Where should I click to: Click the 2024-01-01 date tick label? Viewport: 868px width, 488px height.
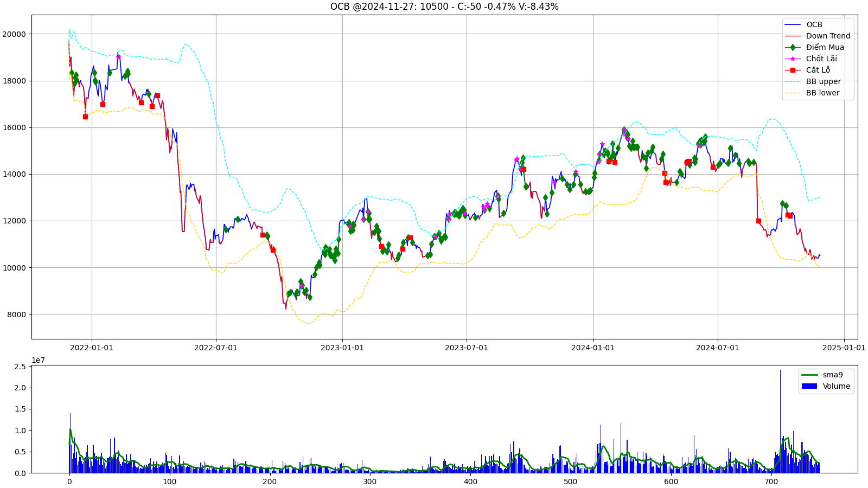coord(593,348)
